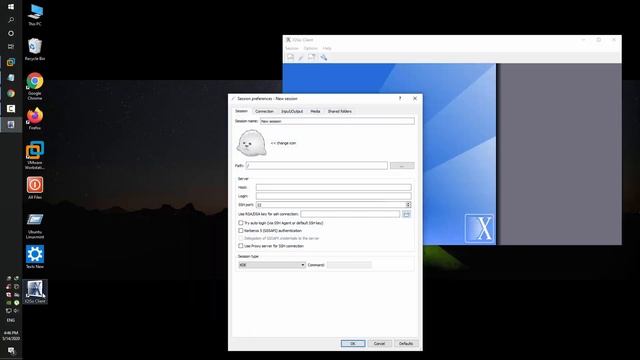This screenshot has height=360, width=640.
Task: Open the Windows Start menu
Action: click(x=11, y=7)
